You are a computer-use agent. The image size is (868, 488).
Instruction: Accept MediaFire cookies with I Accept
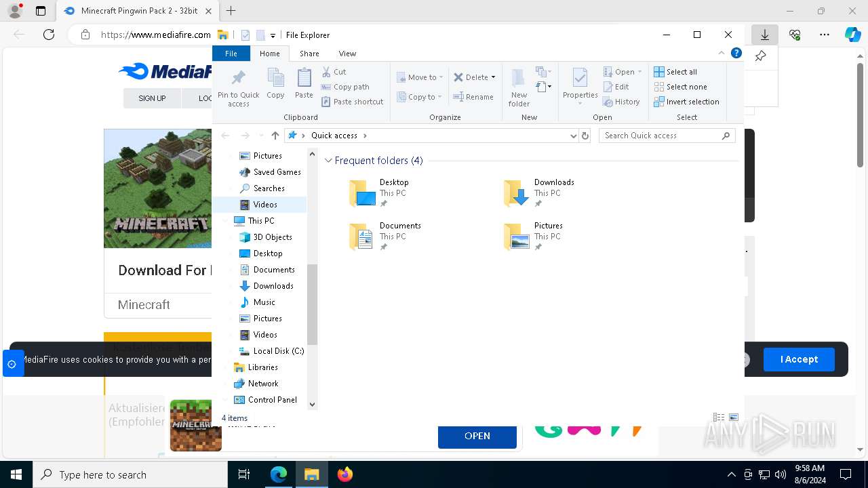tap(798, 359)
